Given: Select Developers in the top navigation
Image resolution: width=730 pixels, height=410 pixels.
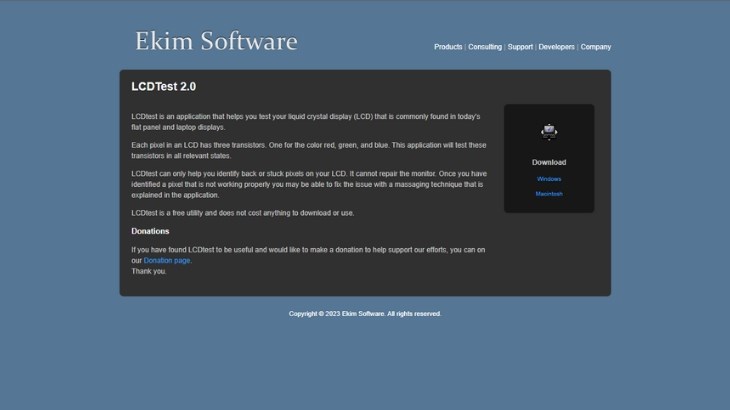Looking at the screenshot, I should click(556, 47).
